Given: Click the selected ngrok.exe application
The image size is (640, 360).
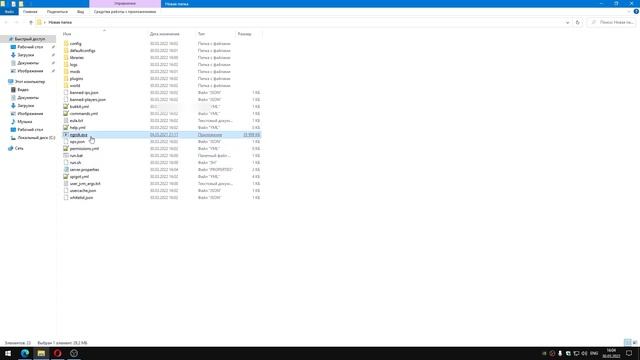Looking at the screenshot, I should [x=78, y=135].
